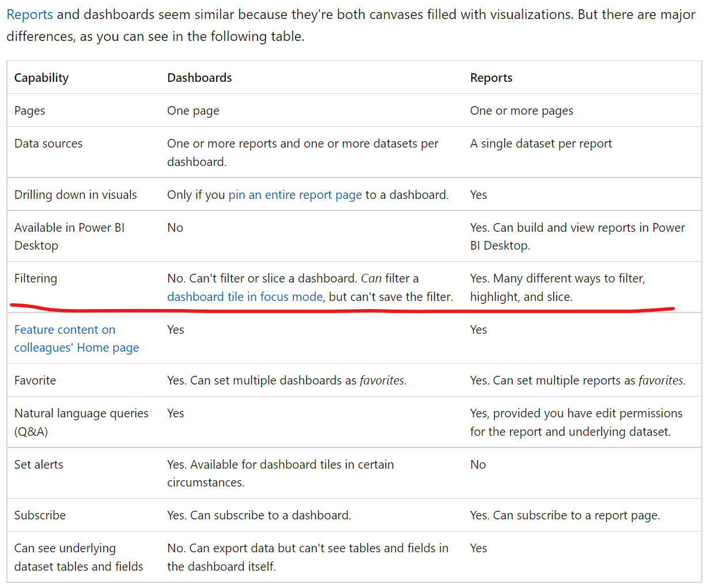Click 'Yes' in Drilling down in visuals row
This screenshot has width=711, height=588.
[x=478, y=195]
